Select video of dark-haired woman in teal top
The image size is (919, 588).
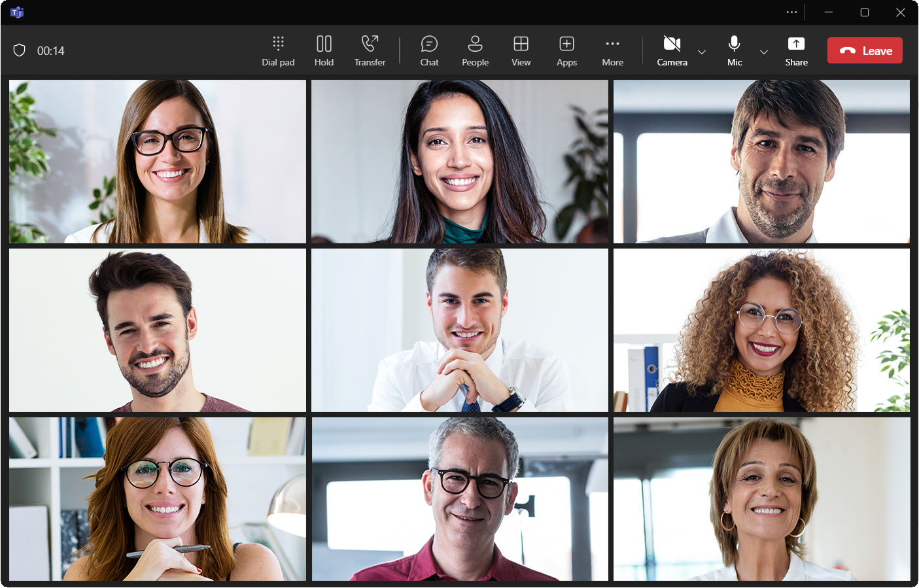(x=460, y=162)
